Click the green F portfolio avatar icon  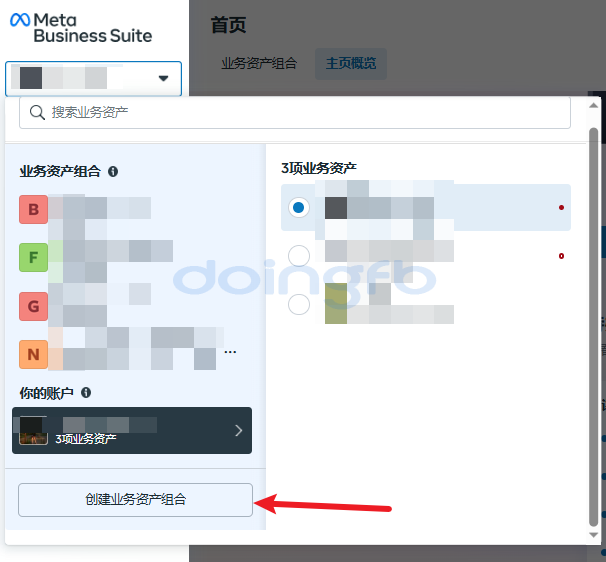[x=33, y=259]
